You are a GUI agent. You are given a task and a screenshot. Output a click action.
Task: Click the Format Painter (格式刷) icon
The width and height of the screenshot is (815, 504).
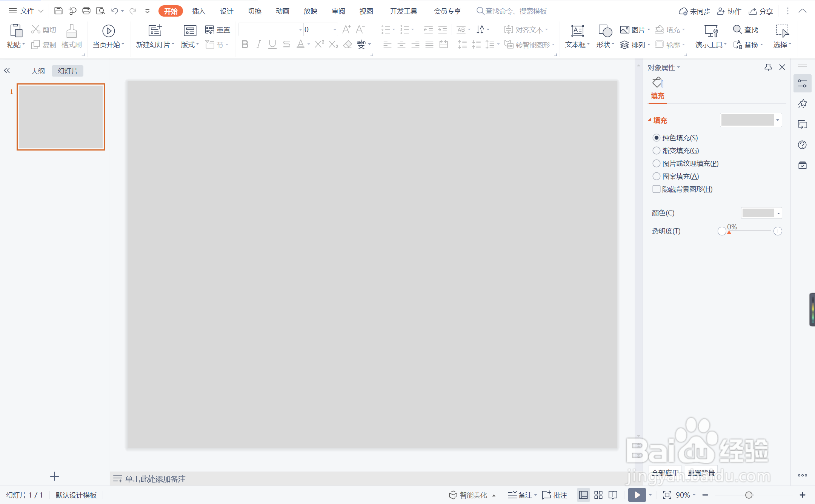[71, 31]
